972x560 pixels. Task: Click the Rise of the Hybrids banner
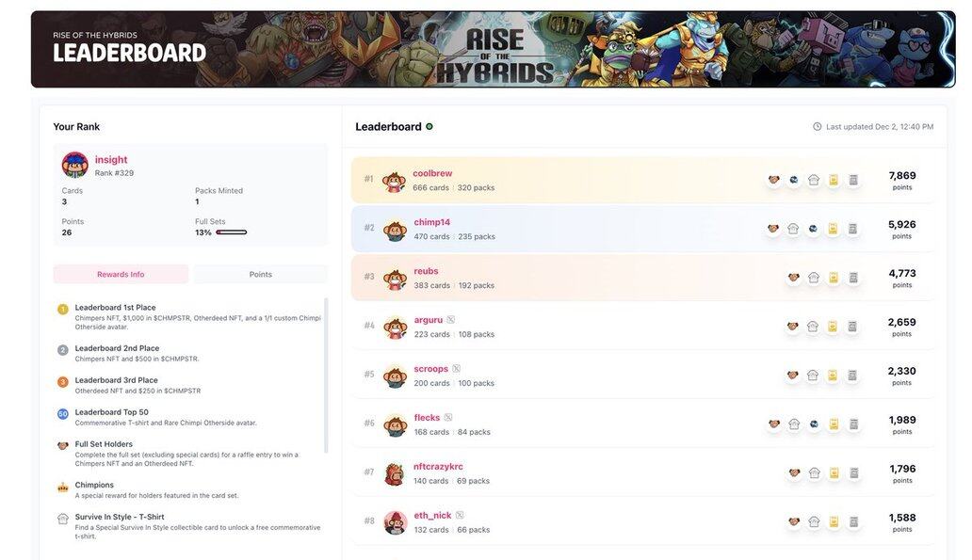(493, 49)
